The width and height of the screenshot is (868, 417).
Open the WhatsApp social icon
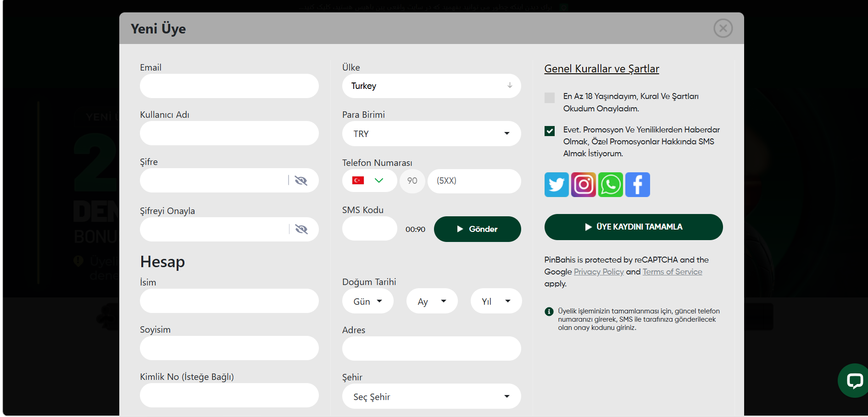click(x=611, y=185)
